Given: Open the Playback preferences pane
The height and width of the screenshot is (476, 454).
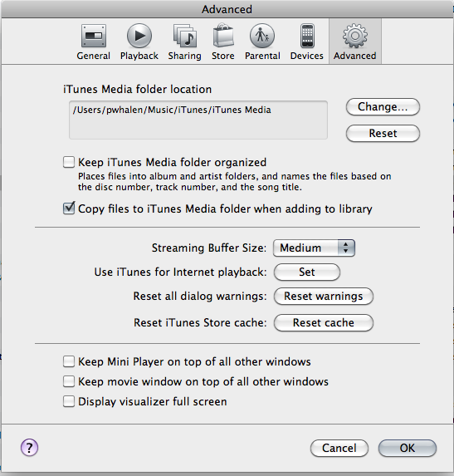Looking at the screenshot, I should click(139, 42).
